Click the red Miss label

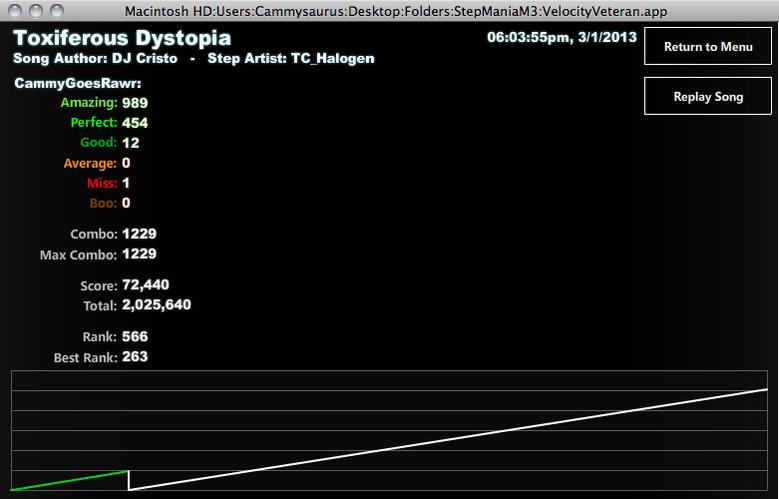(102, 183)
